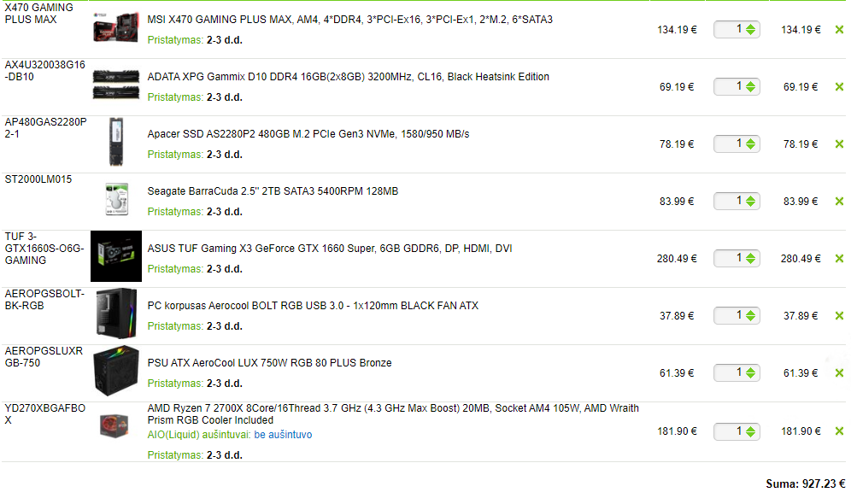Open the MSI X470 GAMING PLUS MAX product link
The height and width of the screenshot is (504, 851).
point(350,20)
